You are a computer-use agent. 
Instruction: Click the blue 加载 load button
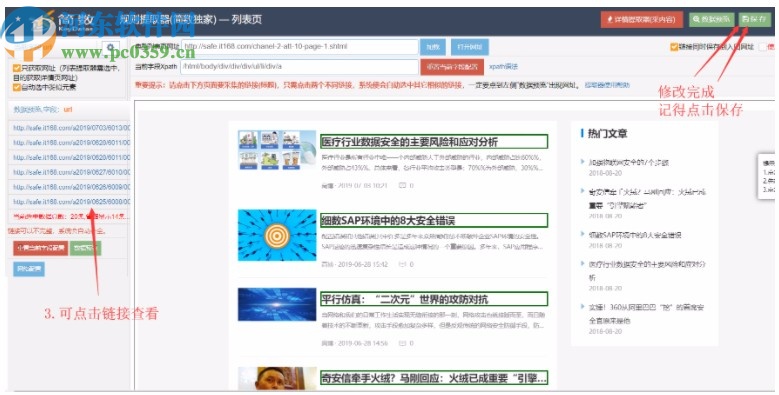[433, 47]
